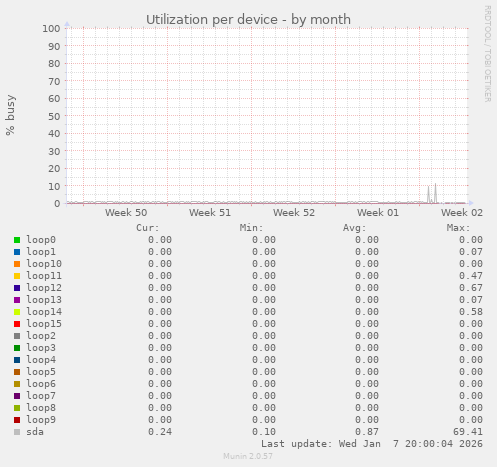Click loop12 max value 0.67
This screenshot has height=467, width=497.
pyautogui.click(x=471, y=288)
